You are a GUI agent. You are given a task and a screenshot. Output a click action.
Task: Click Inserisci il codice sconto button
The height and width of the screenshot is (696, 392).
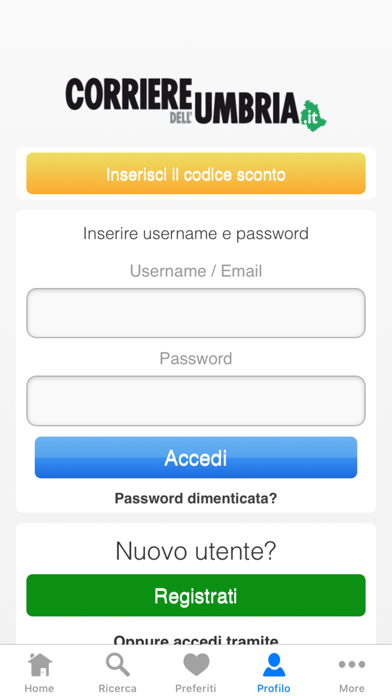[196, 174]
